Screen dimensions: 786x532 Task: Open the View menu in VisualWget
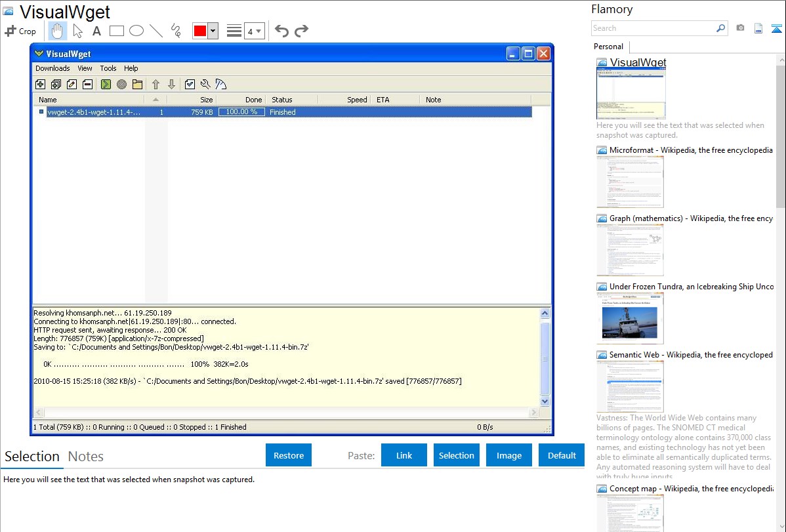[85, 68]
